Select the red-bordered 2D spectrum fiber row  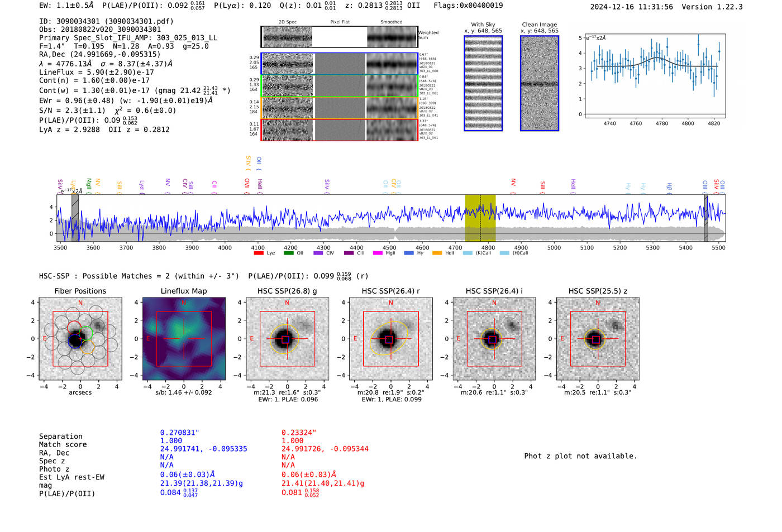coord(340,130)
